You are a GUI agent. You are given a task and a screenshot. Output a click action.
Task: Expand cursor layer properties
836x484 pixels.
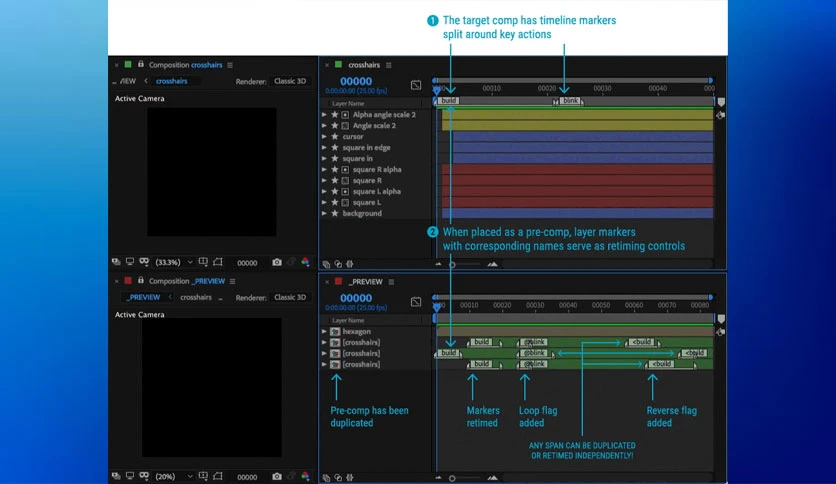point(324,136)
